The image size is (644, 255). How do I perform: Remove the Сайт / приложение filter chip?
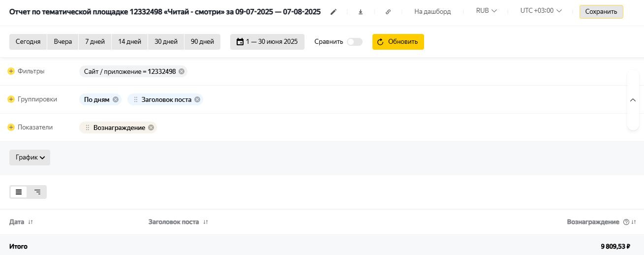tap(182, 71)
